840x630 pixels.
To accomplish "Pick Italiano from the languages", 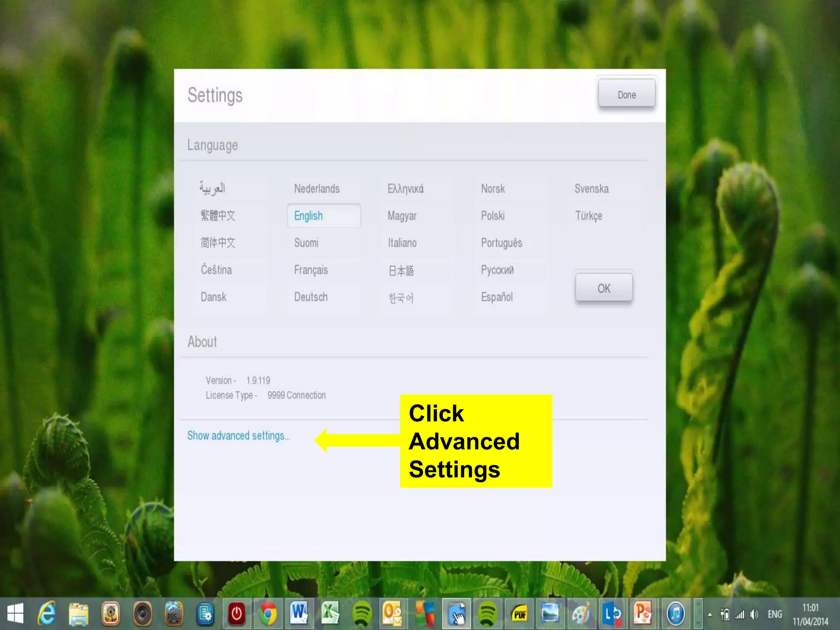I will [402, 243].
